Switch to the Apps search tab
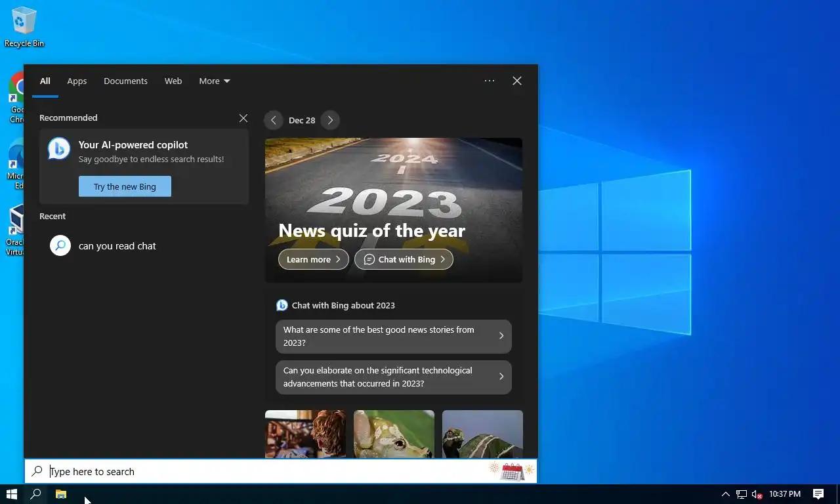The width and height of the screenshot is (840, 504). pyautogui.click(x=77, y=81)
